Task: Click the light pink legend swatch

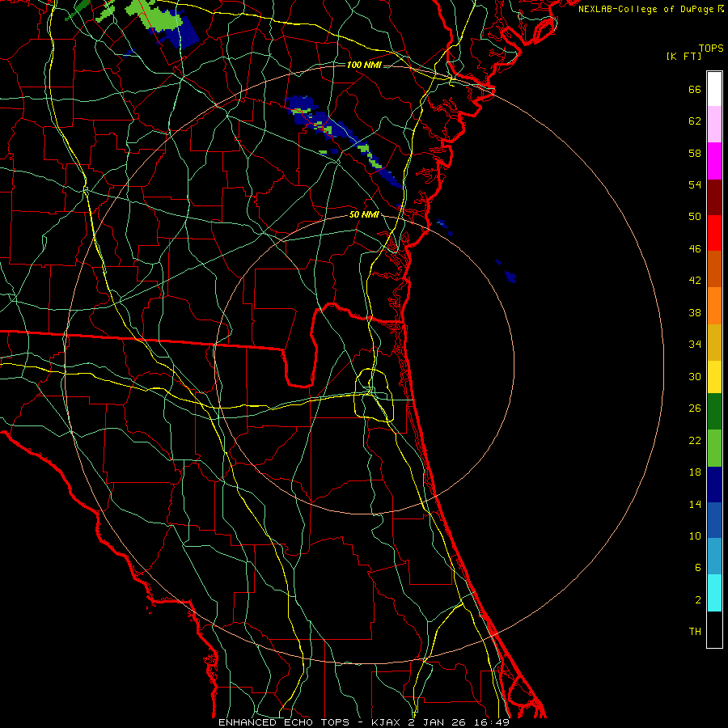Action: (714, 125)
